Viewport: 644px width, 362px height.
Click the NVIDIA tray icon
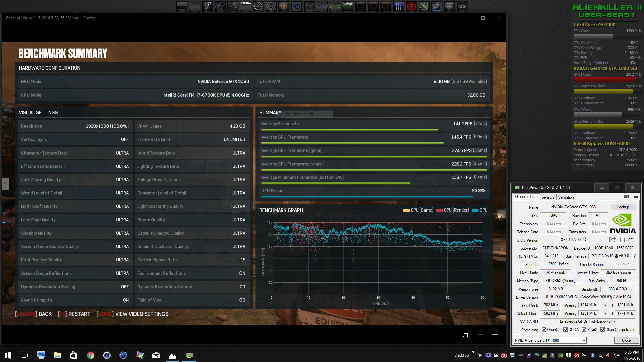click(560, 355)
